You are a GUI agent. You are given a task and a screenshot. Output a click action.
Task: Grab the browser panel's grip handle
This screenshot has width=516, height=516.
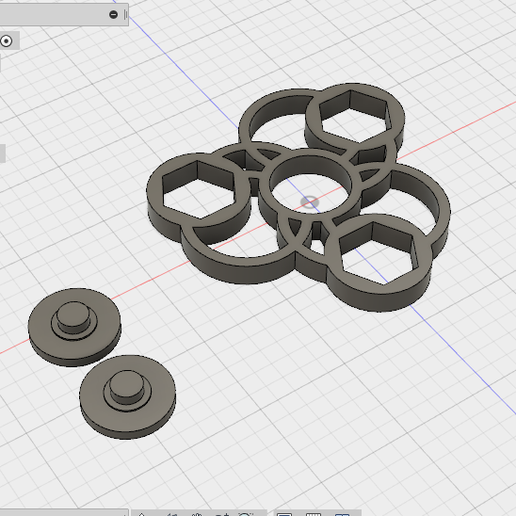(126, 15)
